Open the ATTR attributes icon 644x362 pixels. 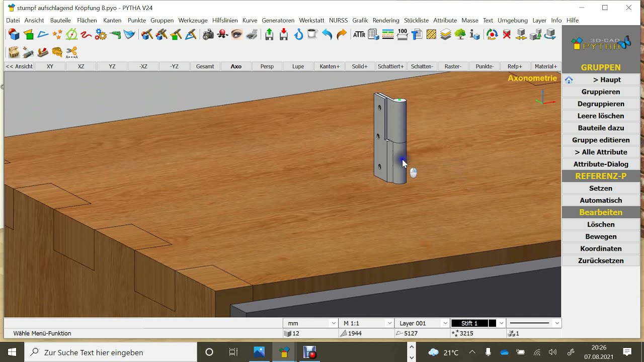point(359,35)
